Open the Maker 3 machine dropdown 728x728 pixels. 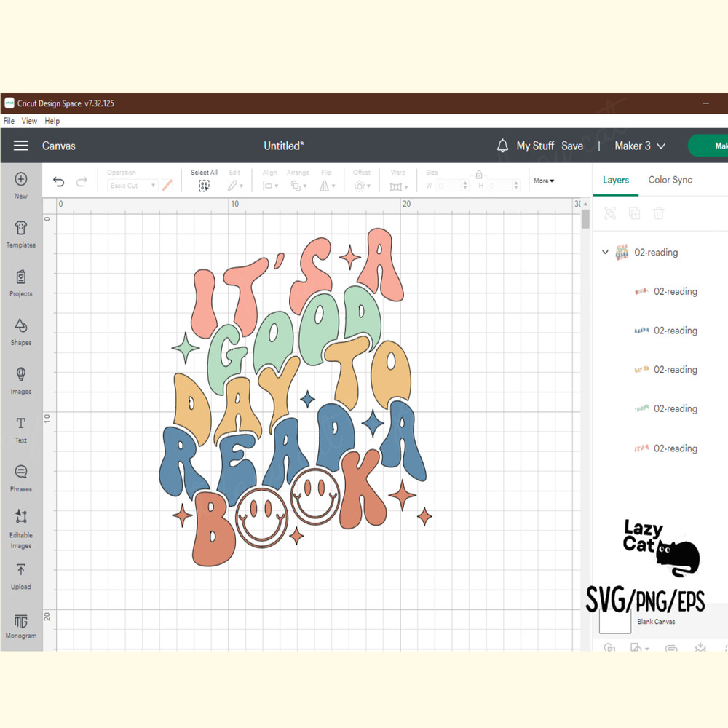640,146
